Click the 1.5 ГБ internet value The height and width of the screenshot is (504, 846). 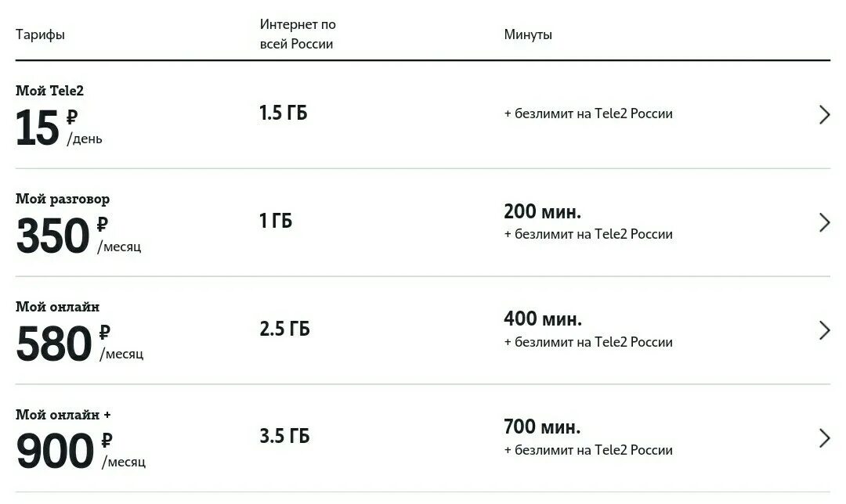[284, 113]
